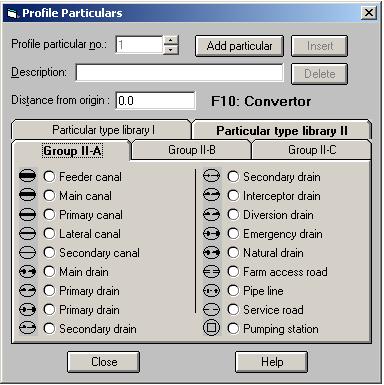Click the Add particular button
The width and height of the screenshot is (384, 385).
pos(239,46)
